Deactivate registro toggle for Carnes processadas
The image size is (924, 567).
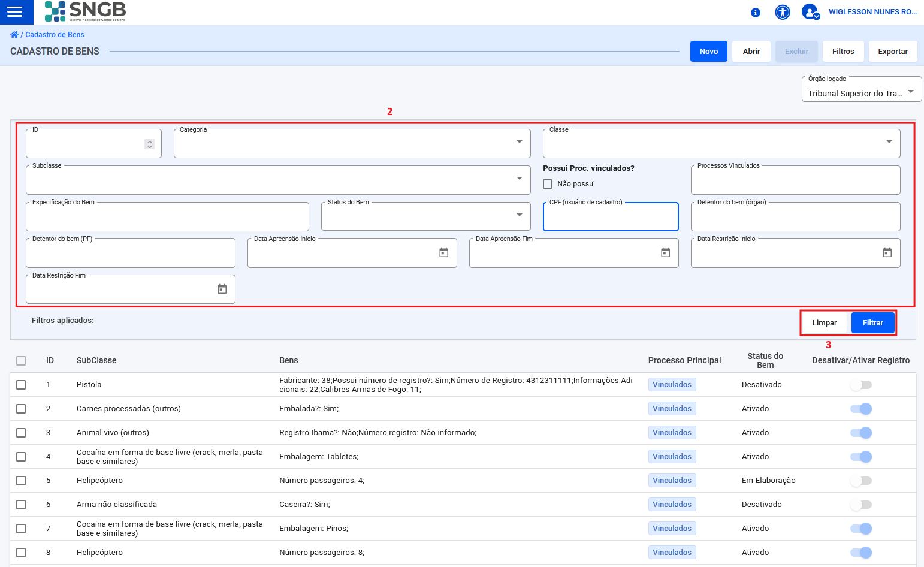coord(861,409)
